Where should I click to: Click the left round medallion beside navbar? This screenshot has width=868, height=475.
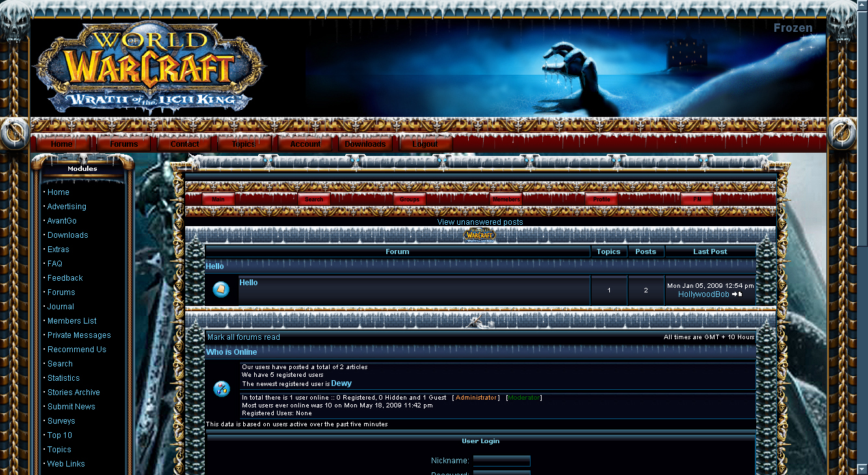(14, 134)
